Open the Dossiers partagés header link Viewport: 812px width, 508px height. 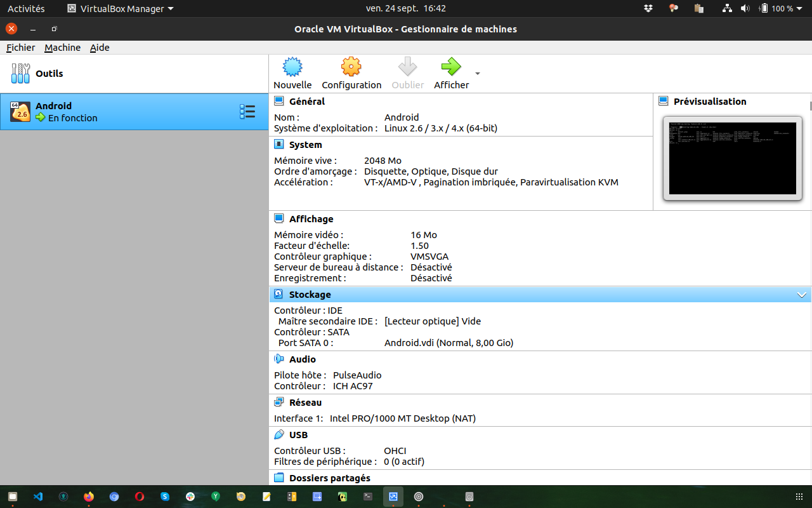pyautogui.click(x=330, y=478)
